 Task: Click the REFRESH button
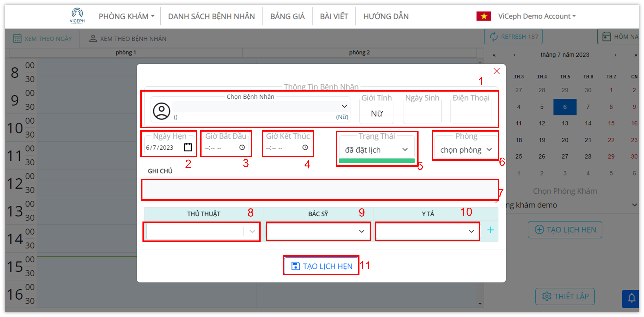coord(513,37)
